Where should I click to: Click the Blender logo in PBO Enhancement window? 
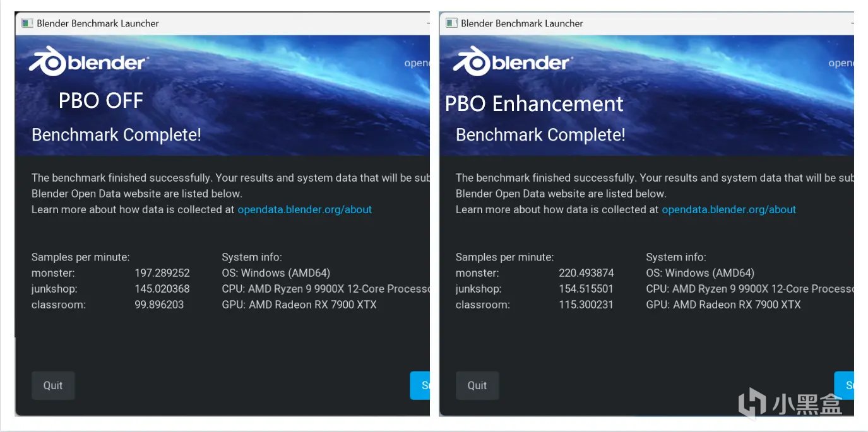513,62
